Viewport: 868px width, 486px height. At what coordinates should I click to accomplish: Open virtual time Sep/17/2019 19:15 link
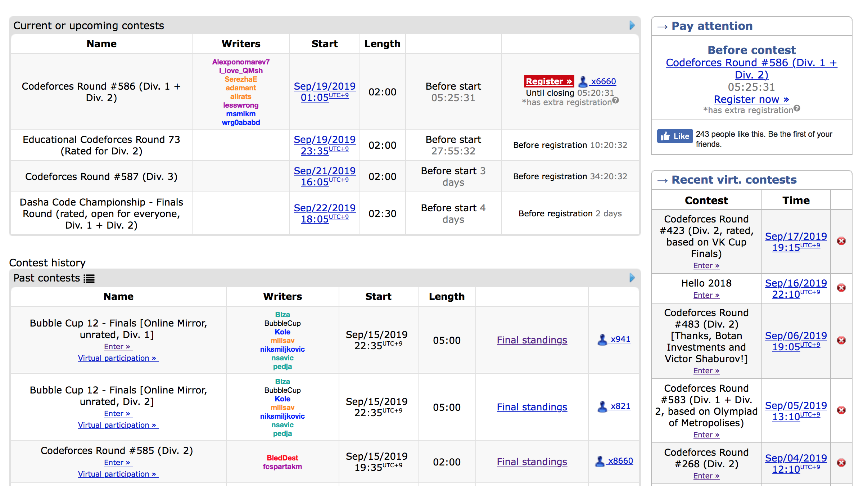(796, 242)
